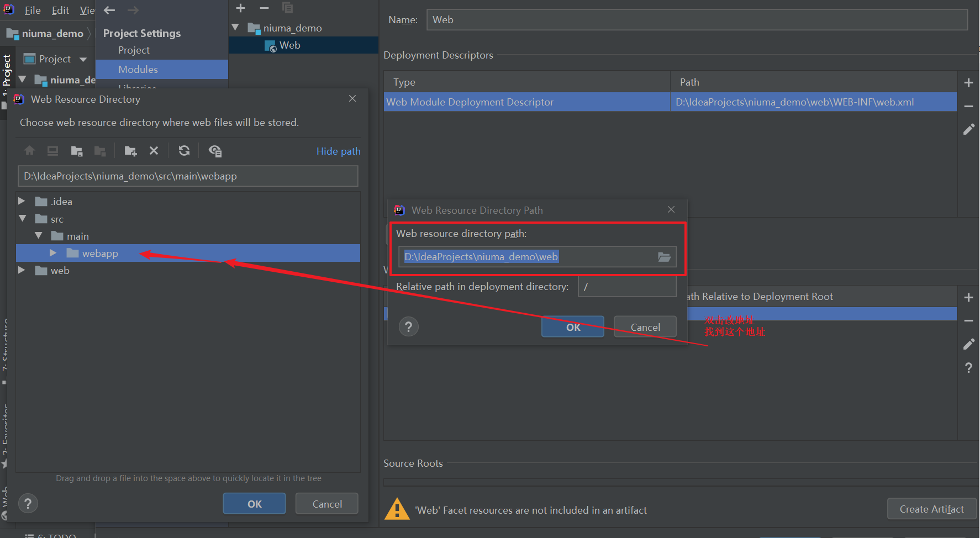Select Web facet in module tree
Screen dimensions: 980x538
pyautogui.click(x=303, y=45)
